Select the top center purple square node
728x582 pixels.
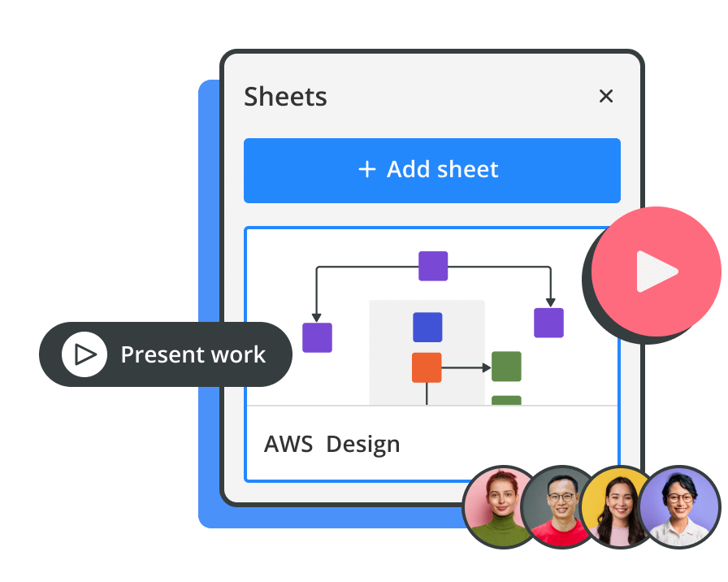coord(432,266)
